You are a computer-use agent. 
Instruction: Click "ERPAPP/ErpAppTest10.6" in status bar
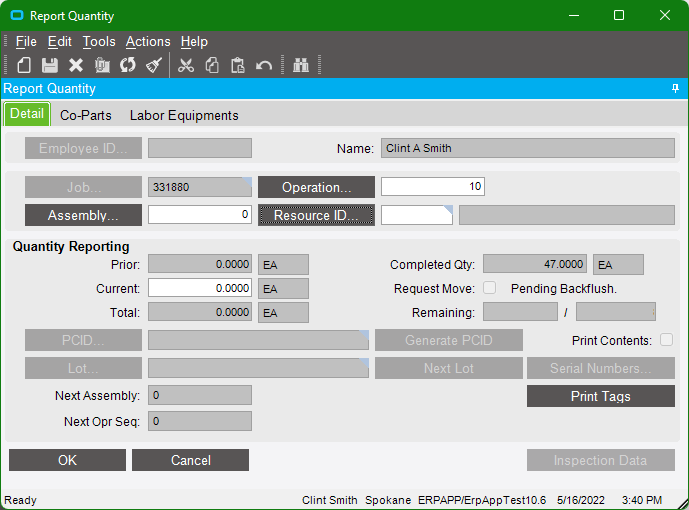click(x=482, y=500)
